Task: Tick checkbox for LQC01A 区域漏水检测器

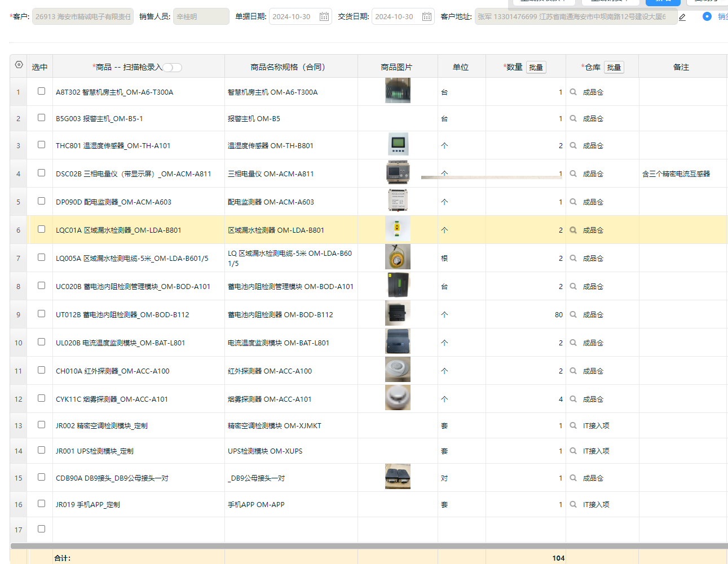Action: 41,229
